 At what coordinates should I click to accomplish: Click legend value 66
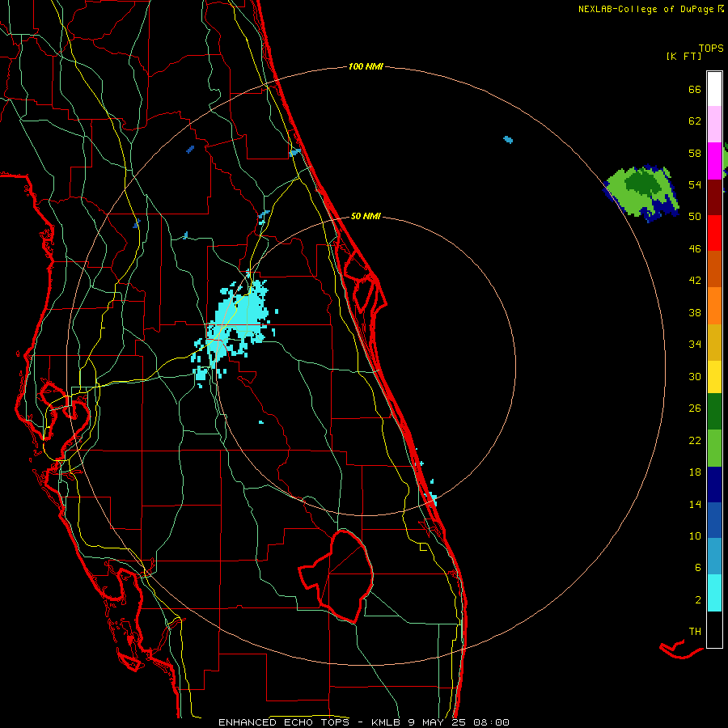pyautogui.click(x=695, y=89)
